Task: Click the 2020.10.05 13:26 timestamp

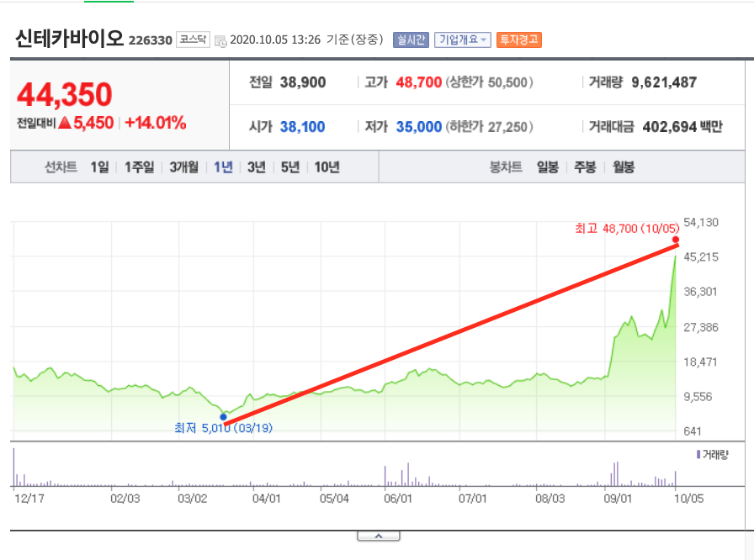Action: click(275, 40)
